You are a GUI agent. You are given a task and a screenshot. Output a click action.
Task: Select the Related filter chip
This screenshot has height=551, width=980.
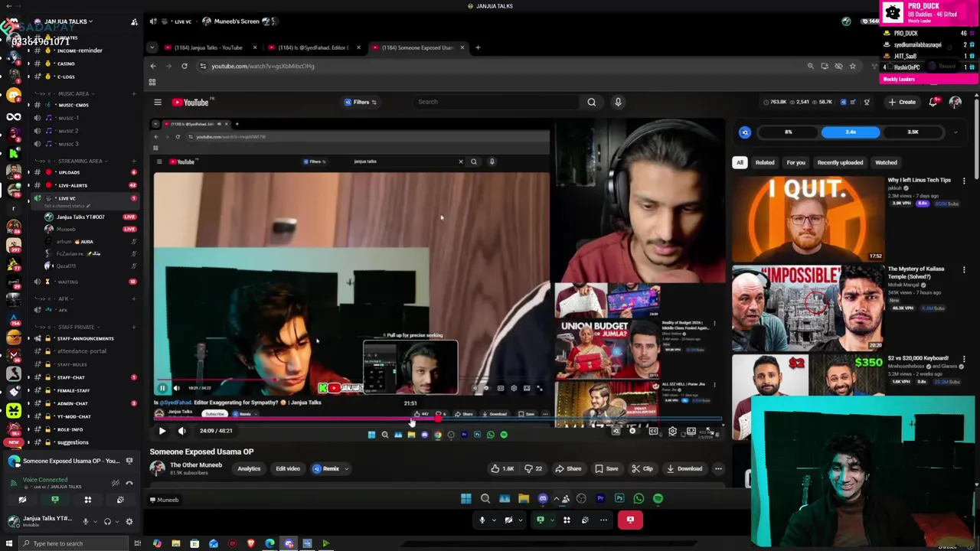pyautogui.click(x=765, y=162)
